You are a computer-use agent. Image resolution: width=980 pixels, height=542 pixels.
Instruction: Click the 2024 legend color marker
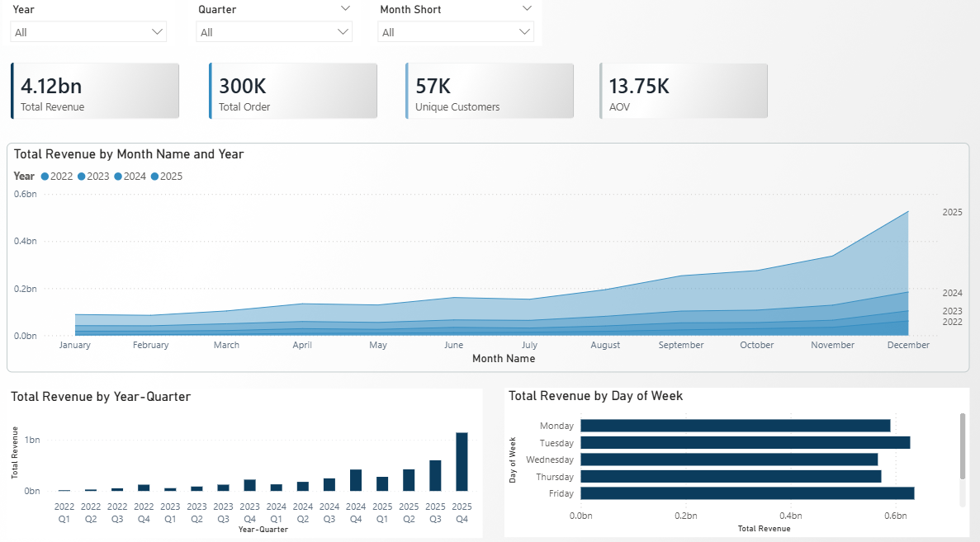coord(118,177)
